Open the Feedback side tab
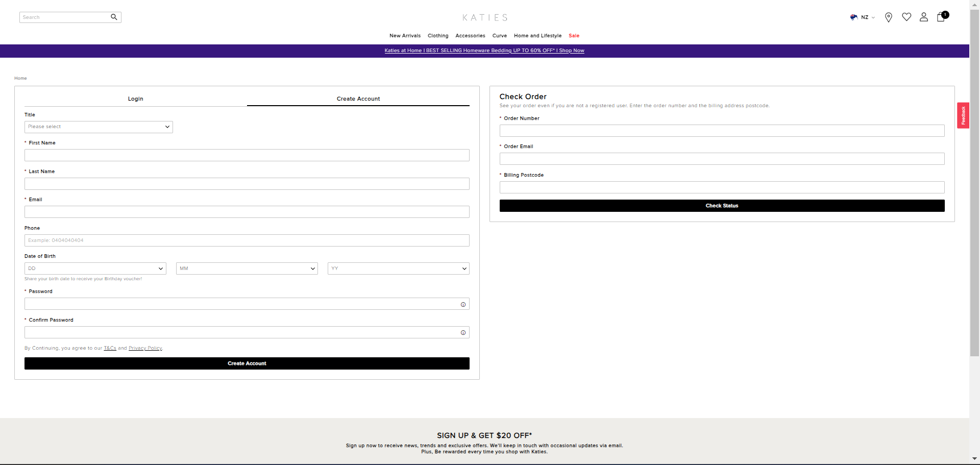 963,115
